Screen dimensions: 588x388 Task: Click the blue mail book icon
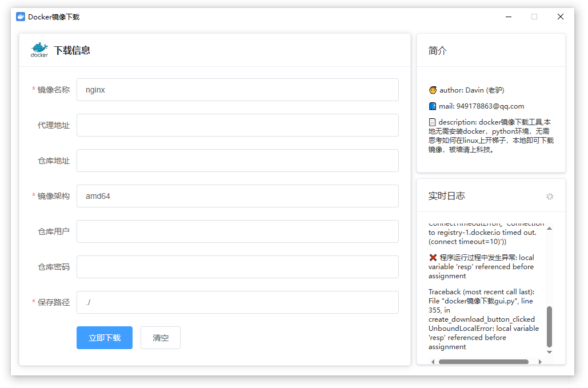(x=433, y=106)
